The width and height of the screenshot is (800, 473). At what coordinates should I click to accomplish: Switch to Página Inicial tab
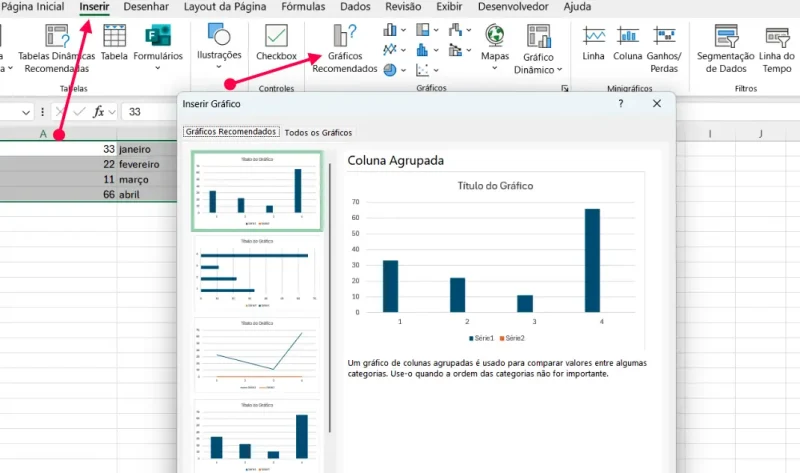pos(33,7)
